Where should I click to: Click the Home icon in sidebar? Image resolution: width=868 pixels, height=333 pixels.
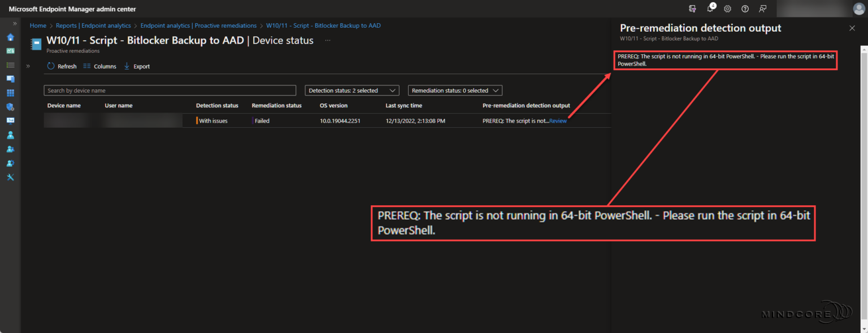pyautogui.click(x=10, y=37)
